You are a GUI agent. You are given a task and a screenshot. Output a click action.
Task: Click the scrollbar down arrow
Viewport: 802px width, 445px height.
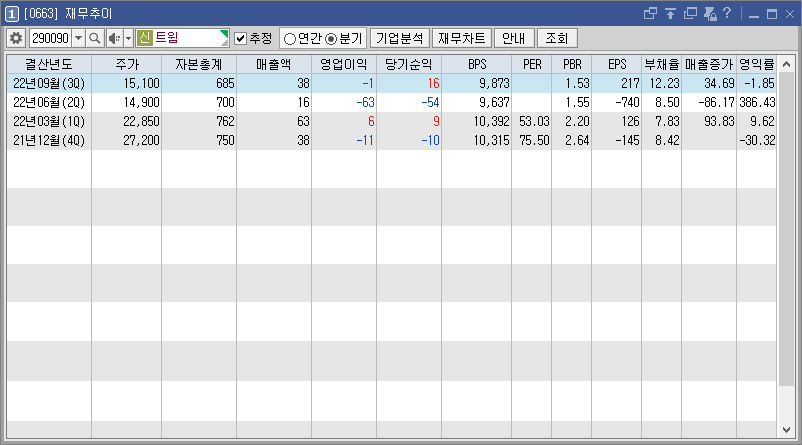click(x=787, y=430)
